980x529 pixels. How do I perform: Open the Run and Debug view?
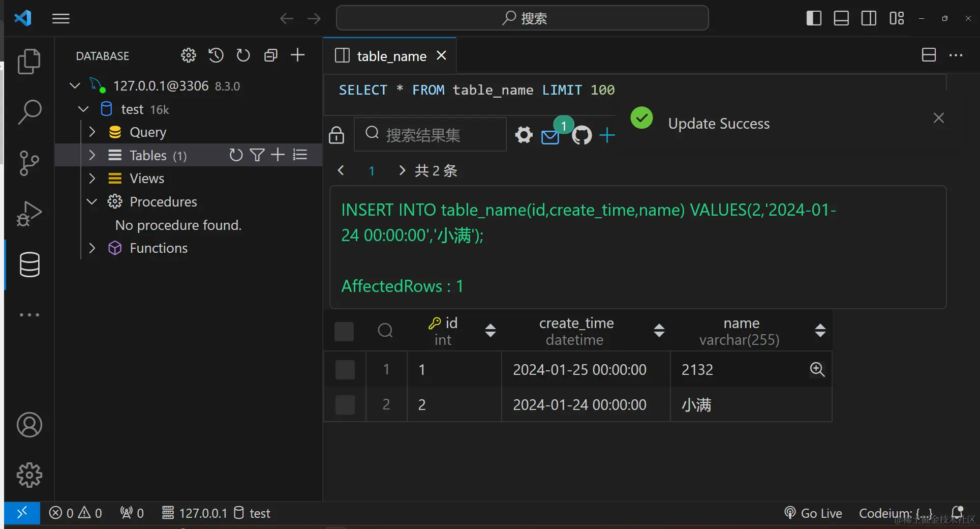coord(29,214)
